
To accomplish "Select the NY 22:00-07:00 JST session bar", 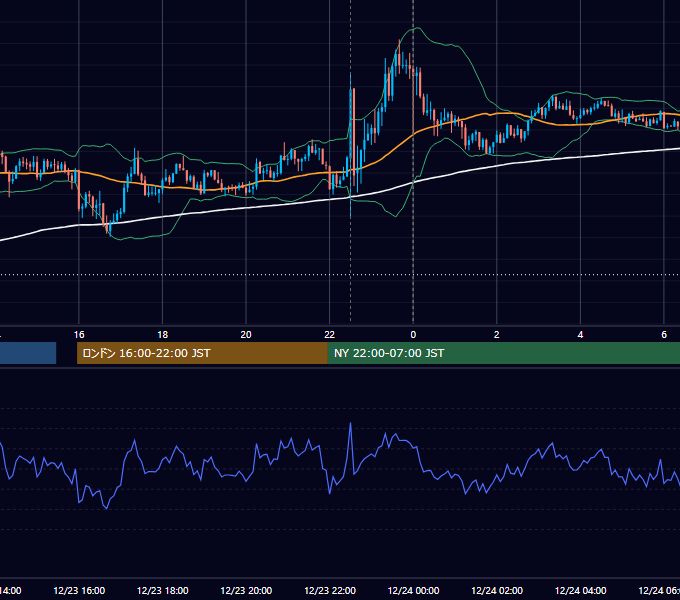I will 503,353.
